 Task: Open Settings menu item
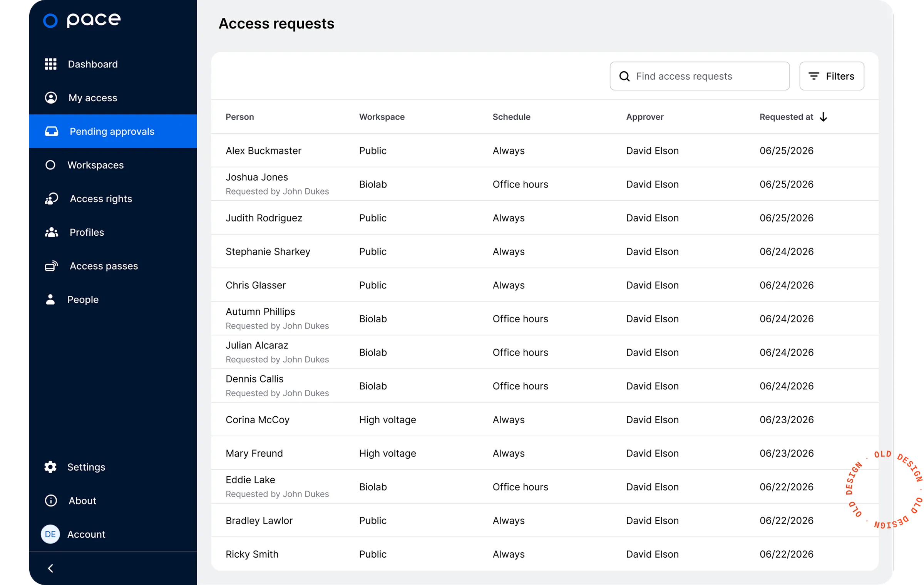(113, 467)
